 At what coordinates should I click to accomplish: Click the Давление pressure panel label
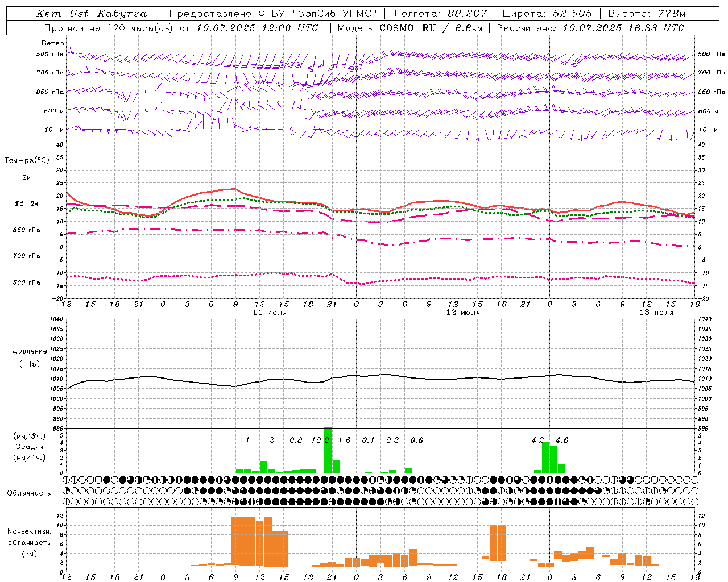[30, 351]
